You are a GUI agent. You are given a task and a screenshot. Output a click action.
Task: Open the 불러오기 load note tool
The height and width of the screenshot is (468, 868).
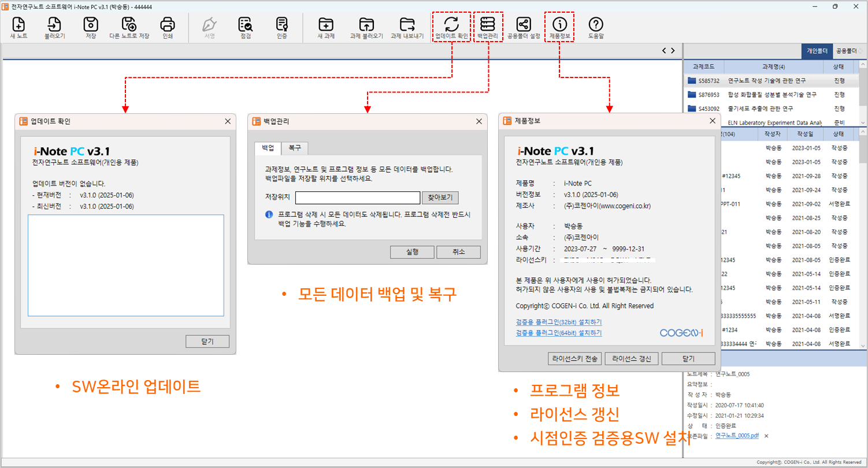tap(55, 28)
